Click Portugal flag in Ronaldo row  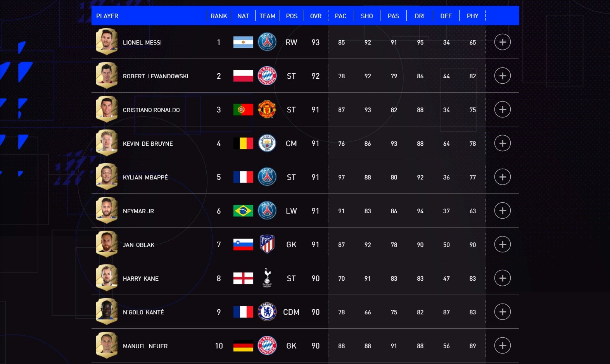pyautogui.click(x=243, y=109)
